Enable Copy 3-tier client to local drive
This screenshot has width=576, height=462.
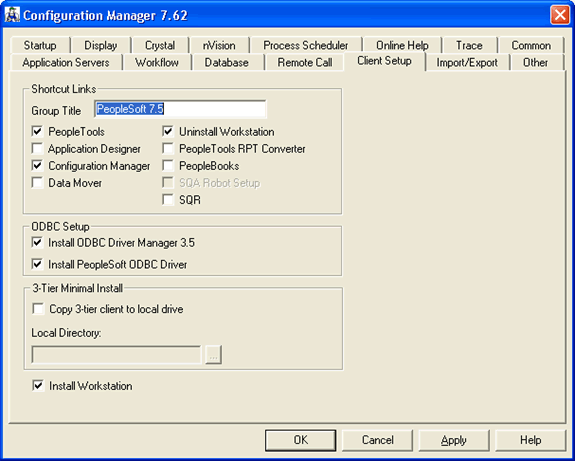[x=38, y=309]
